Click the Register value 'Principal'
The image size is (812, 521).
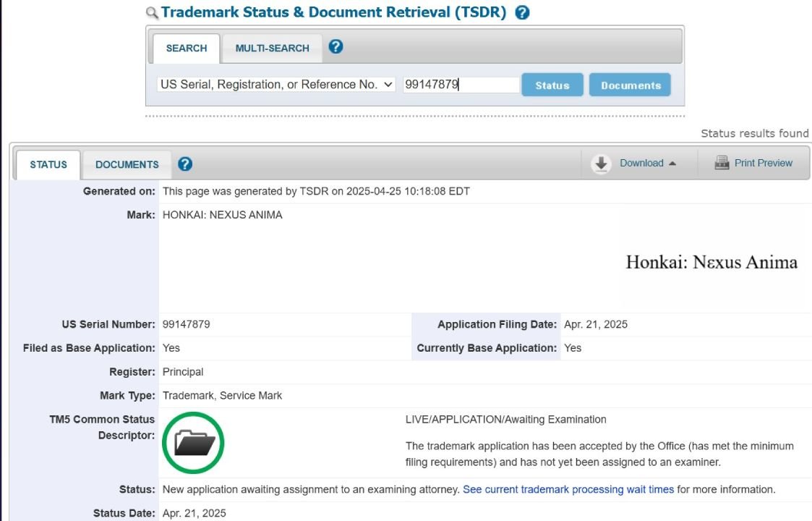tap(183, 372)
